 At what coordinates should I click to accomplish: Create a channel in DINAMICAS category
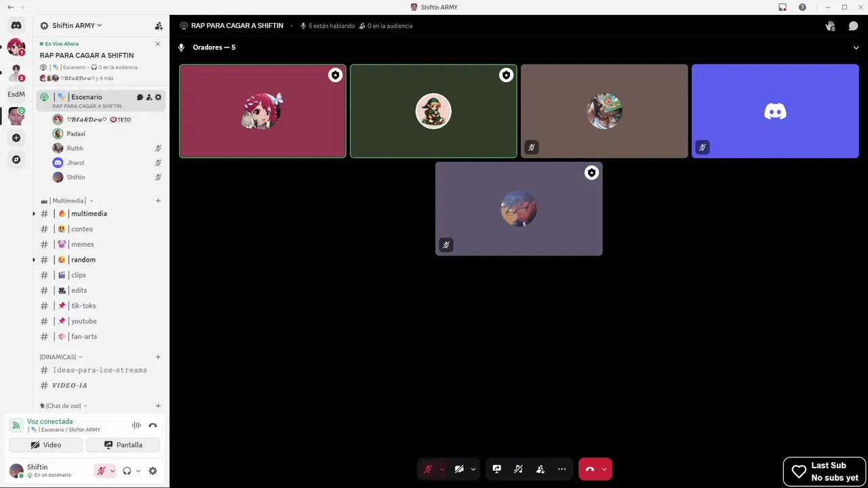158,357
